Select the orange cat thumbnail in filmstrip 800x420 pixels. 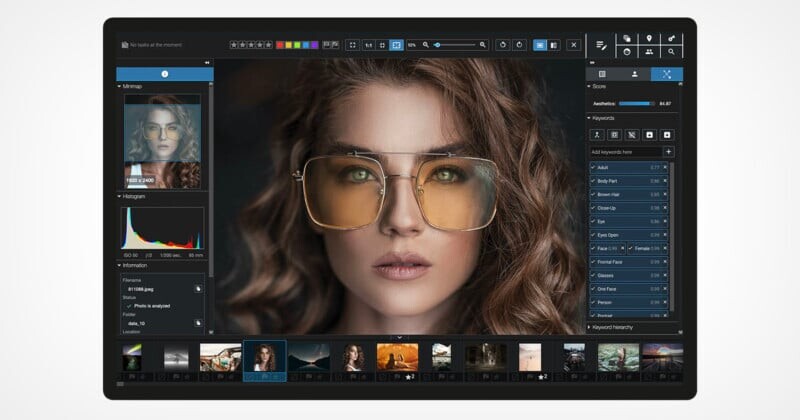coord(397,358)
